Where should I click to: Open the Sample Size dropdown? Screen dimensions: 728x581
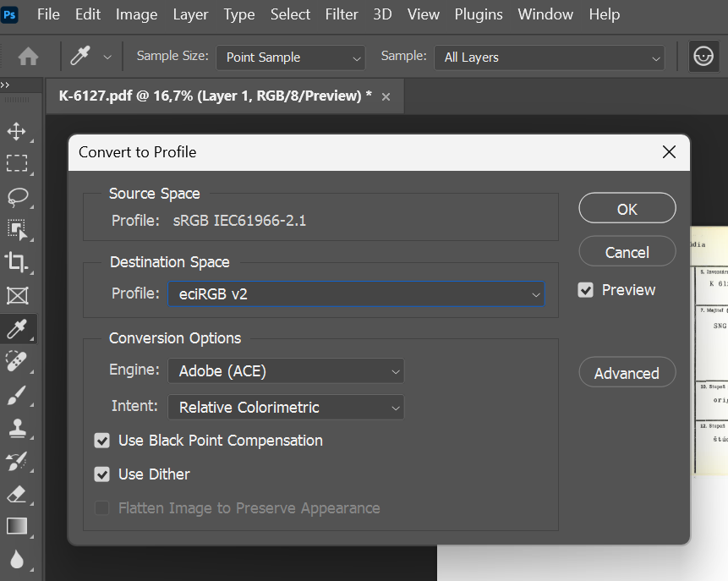tap(291, 58)
